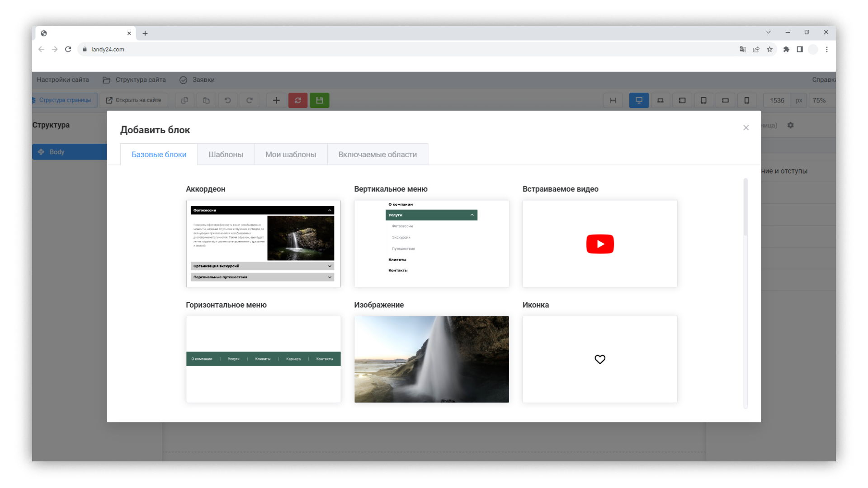Open the gear settings icon in right panel

[x=790, y=125]
